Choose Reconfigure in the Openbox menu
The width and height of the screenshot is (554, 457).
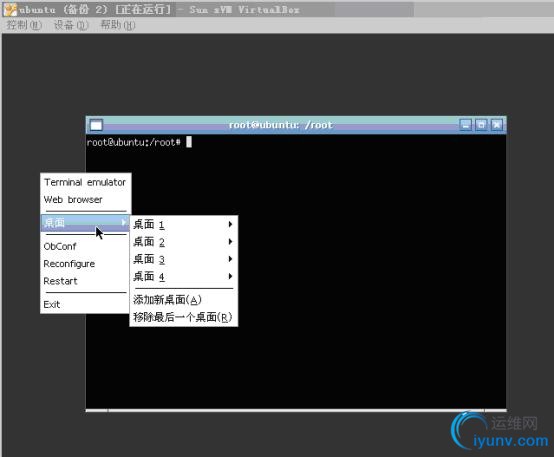85,264
